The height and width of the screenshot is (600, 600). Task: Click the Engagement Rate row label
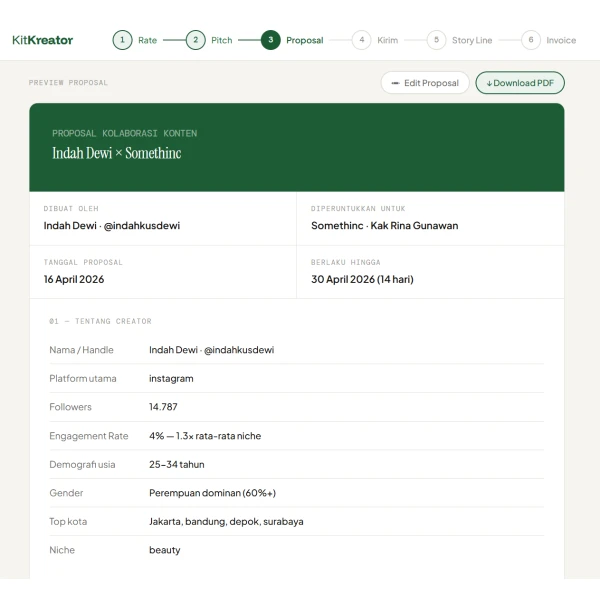[x=89, y=436]
